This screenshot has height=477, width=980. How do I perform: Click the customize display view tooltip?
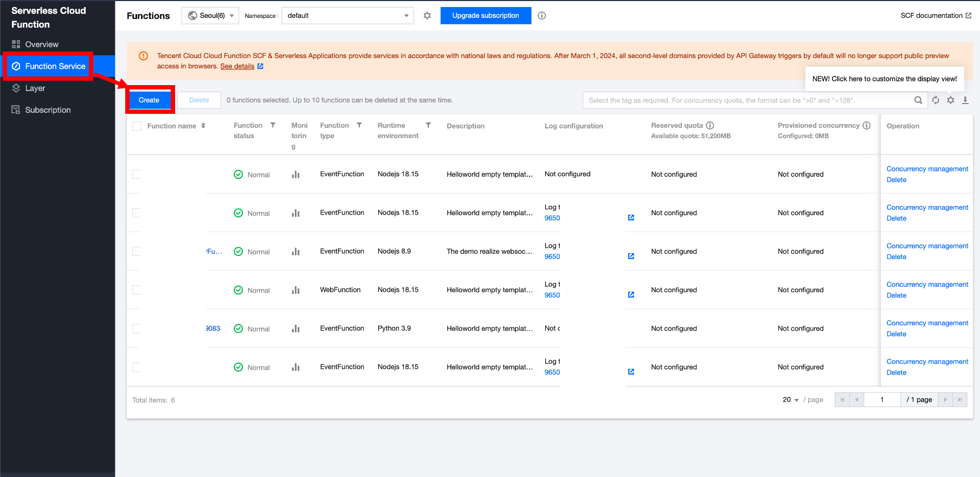click(885, 79)
